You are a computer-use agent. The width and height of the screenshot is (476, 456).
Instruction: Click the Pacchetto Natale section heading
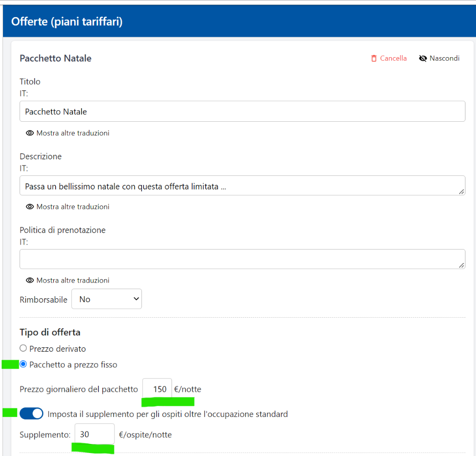coord(55,59)
